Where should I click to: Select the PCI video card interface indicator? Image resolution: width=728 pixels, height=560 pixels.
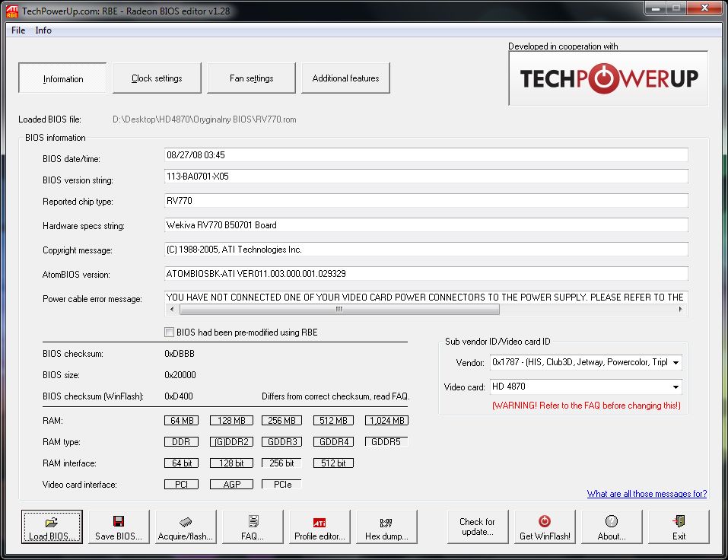pos(182,485)
